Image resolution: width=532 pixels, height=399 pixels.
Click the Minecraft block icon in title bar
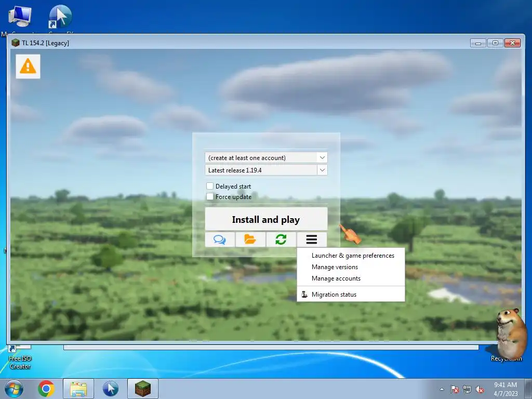(x=15, y=43)
